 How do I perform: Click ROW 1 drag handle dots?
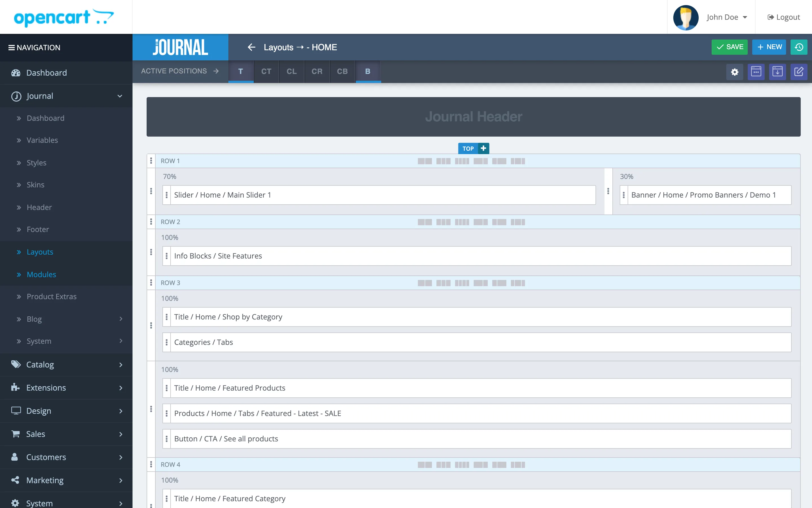pos(151,161)
